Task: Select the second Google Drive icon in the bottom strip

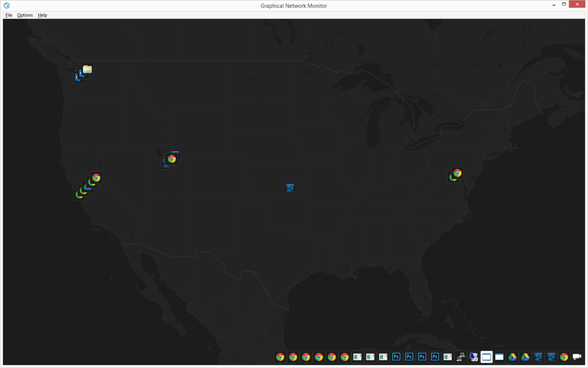Action: (525, 357)
